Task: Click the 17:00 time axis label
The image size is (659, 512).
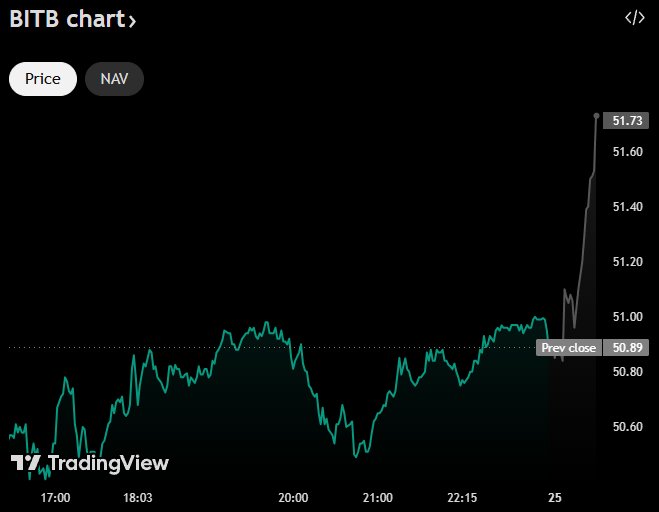Action: [x=55, y=497]
